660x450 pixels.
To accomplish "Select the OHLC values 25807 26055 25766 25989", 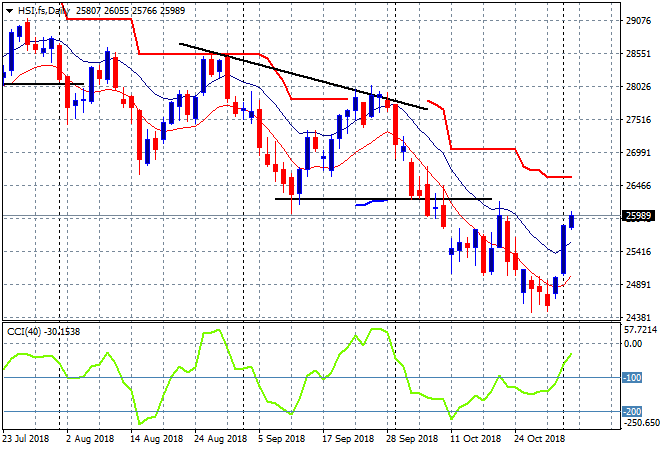I will [130, 11].
